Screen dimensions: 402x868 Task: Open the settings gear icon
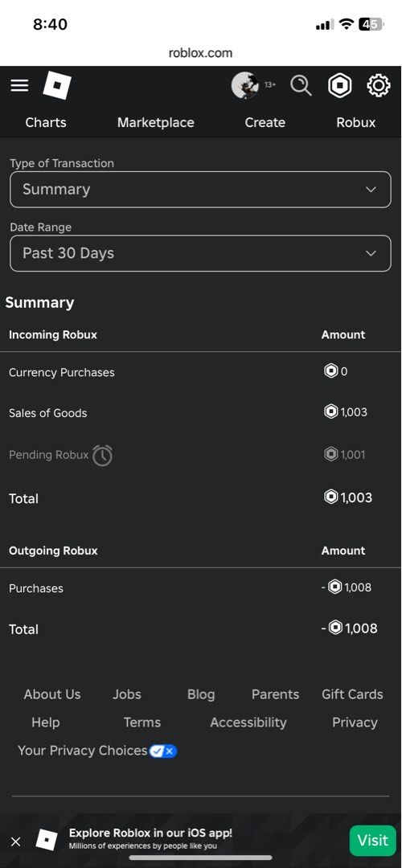(379, 86)
